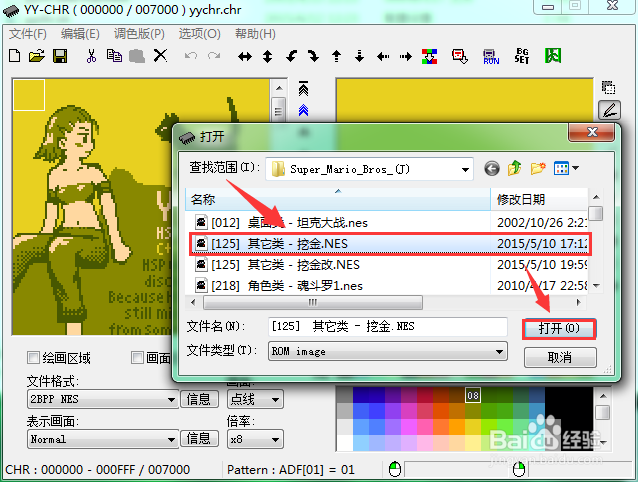Shift pattern left arrow icon
The image size is (638, 482).
coord(383,57)
